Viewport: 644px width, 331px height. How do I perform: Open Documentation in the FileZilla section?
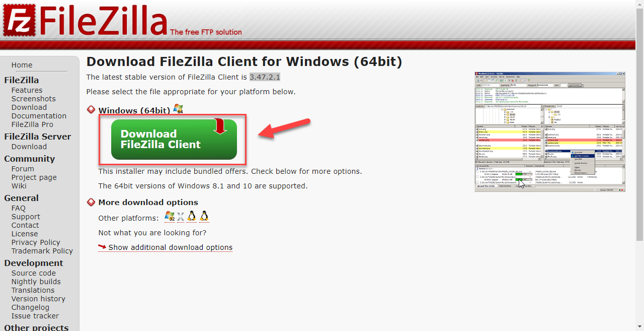[39, 116]
